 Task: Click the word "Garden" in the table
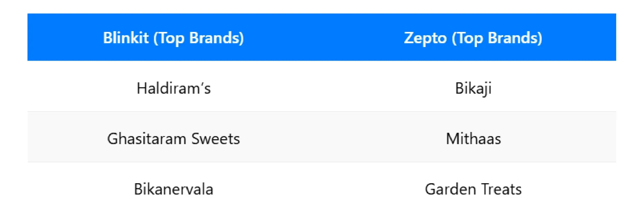tap(450, 189)
